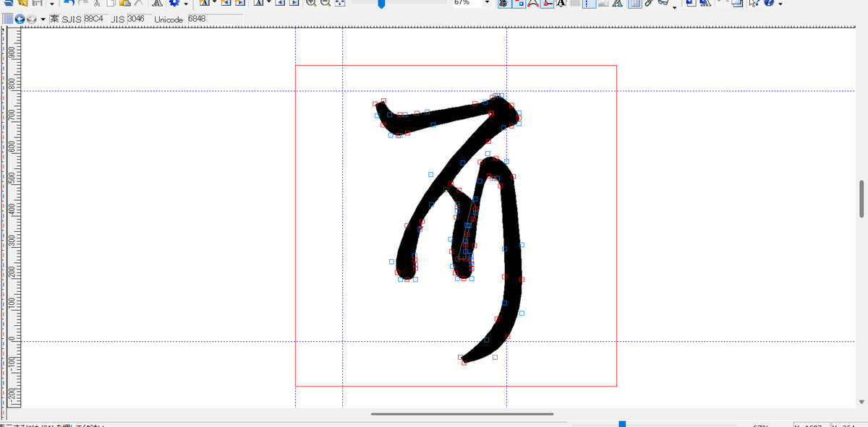
Task: Expand the dropdown beside the gear icon
Action: (x=186, y=4)
